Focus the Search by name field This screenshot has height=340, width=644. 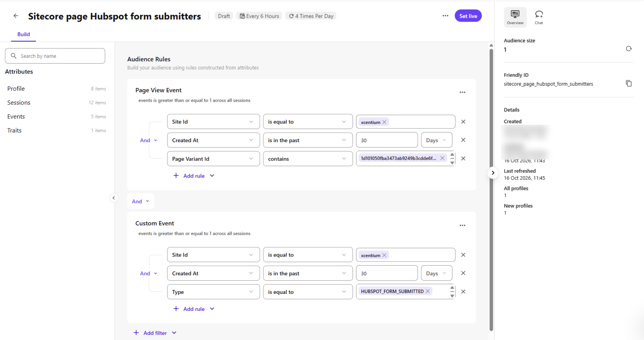(x=55, y=56)
